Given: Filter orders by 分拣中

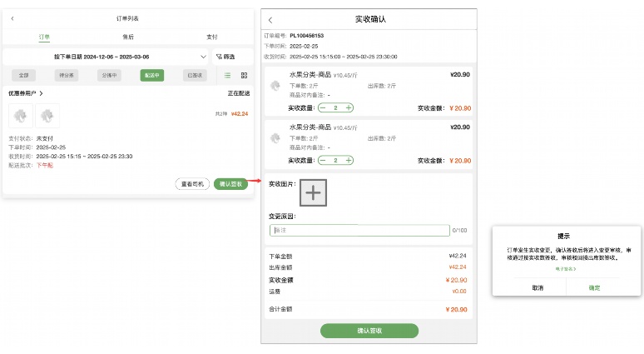Looking at the screenshot, I should click(x=109, y=75).
